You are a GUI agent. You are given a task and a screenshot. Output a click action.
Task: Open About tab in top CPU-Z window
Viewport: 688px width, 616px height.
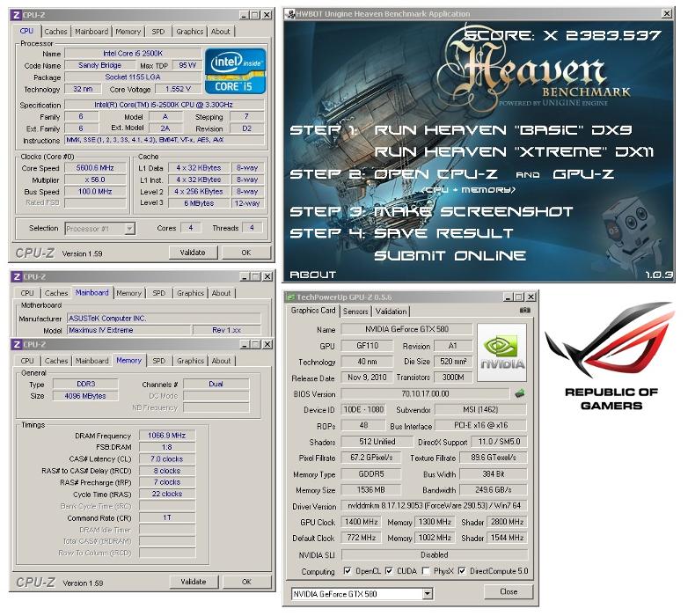[x=220, y=32]
